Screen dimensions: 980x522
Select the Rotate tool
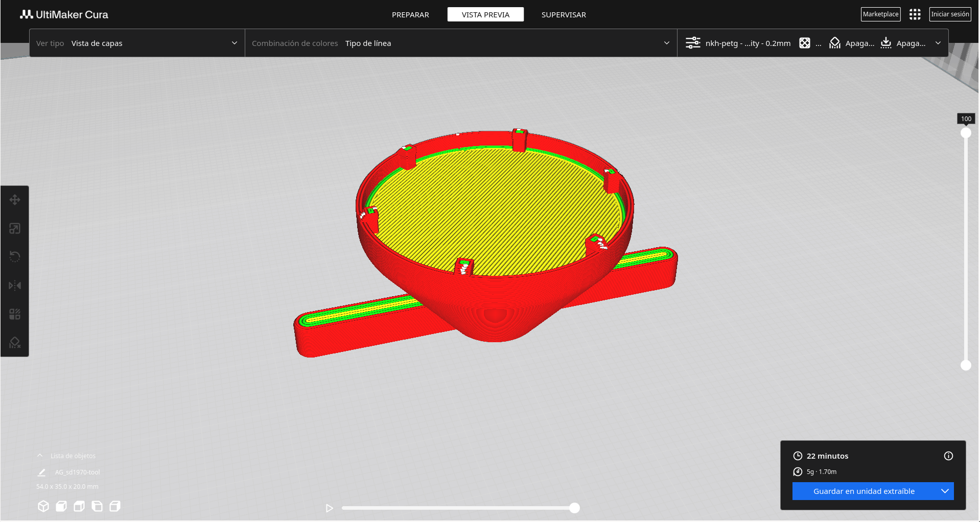tap(15, 257)
